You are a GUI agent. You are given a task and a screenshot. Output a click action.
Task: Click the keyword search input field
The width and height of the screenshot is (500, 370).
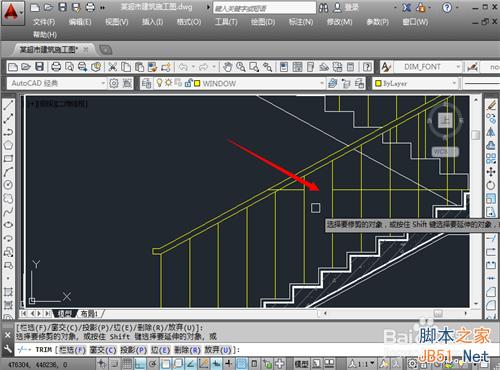click(x=264, y=8)
